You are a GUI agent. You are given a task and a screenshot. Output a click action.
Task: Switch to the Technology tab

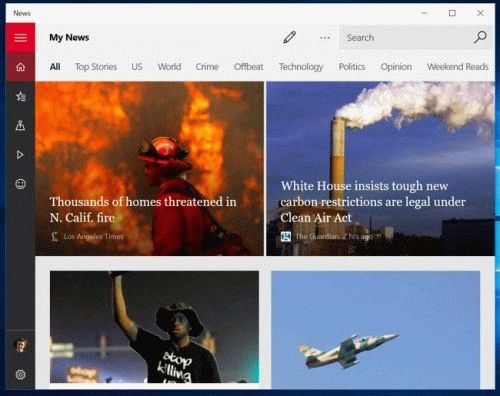[x=301, y=67]
